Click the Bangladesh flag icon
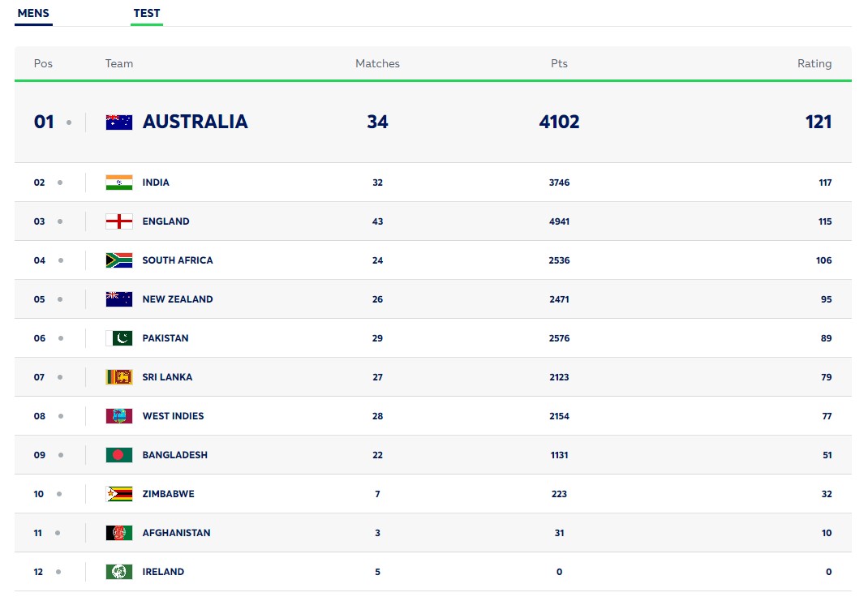The height and width of the screenshot is (597, 868). [x=119, y=455]
